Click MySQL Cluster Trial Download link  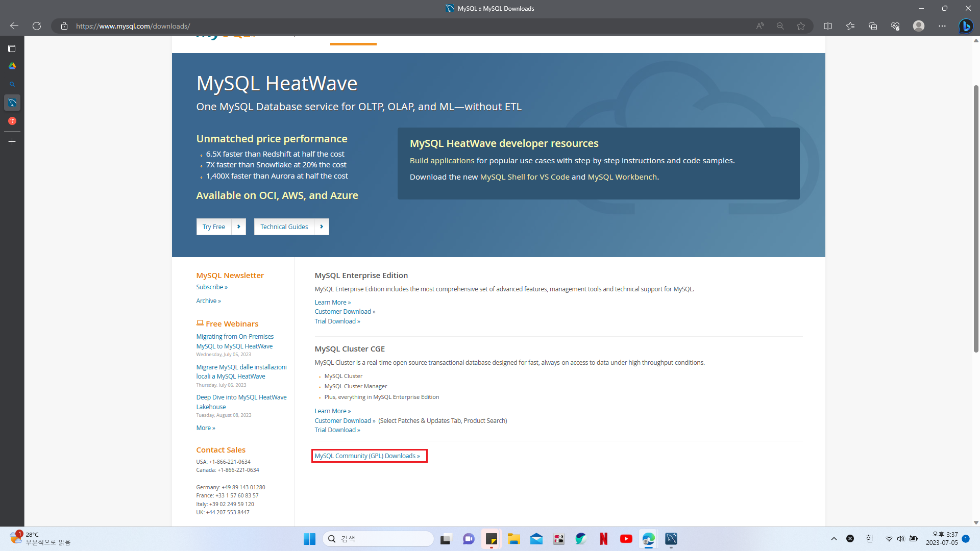(x=337, y=430)
